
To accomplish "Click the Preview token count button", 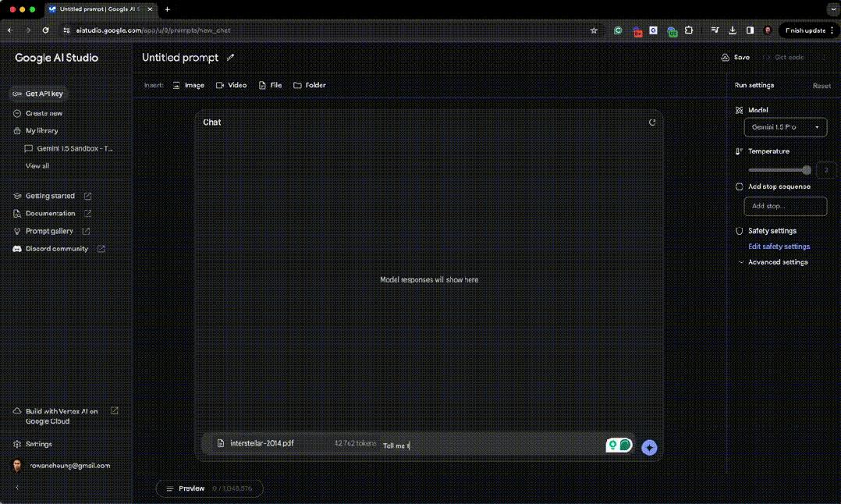I will point(209,488).
